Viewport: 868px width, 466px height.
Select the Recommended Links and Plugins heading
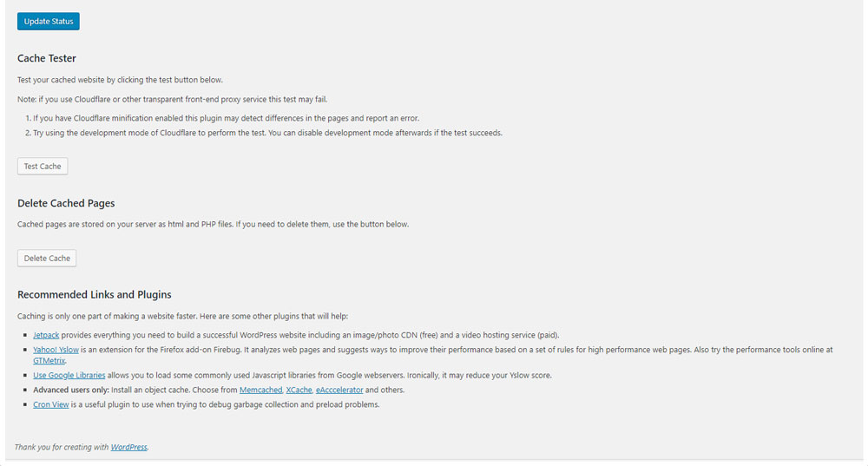point(94,294)
